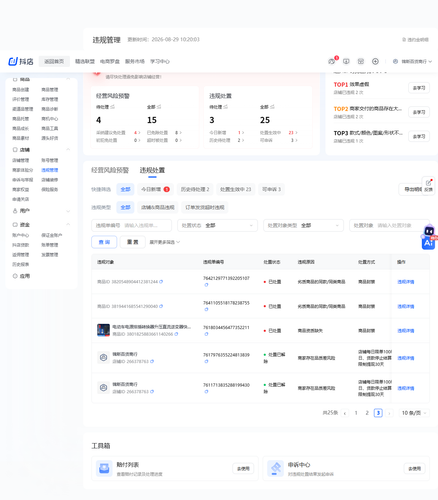This screenshot has width=438, height=500.
Task: Open 学习中心 in the top navigation
Action: pyautogui.click(x=160, y=61)
